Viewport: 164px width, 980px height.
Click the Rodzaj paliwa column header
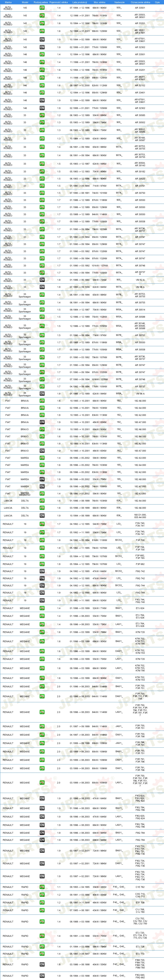pyautogui.click(x=41, y=2)
